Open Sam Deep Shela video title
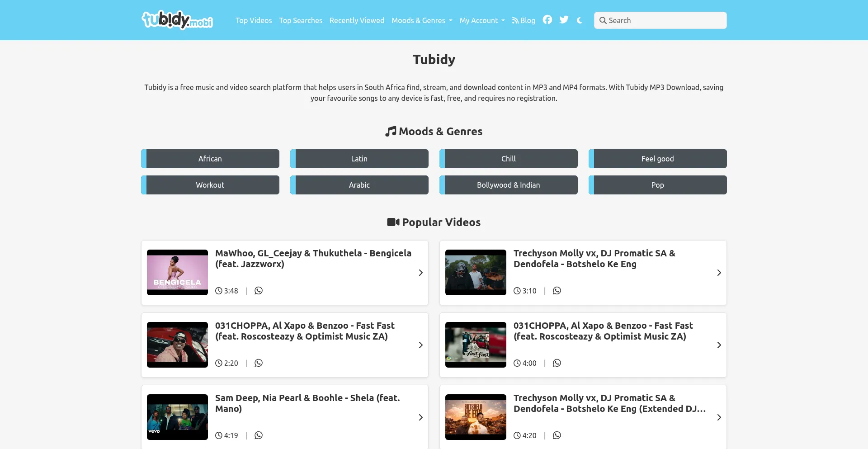Viewport: 868px width, 449px height. point(307,403)
